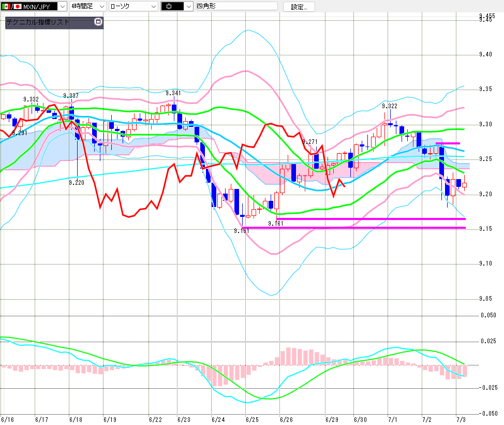This screenshot has width=504, height=425.
Task: Click the 6/30 date label
Action: [360, 420]
